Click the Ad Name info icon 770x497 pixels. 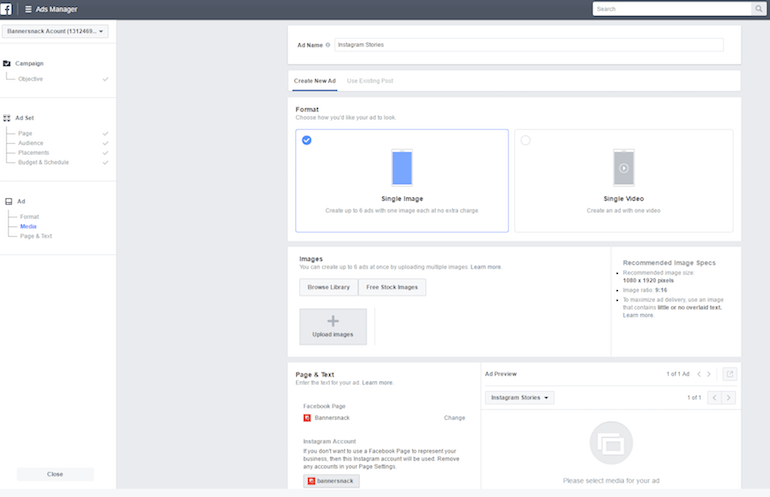(328, 45)
